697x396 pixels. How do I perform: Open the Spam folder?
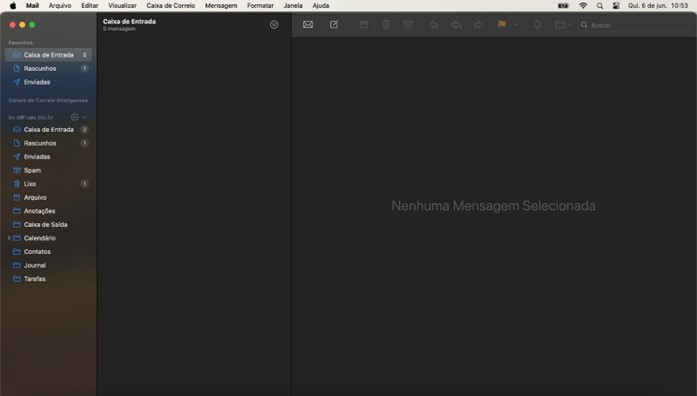48,170
